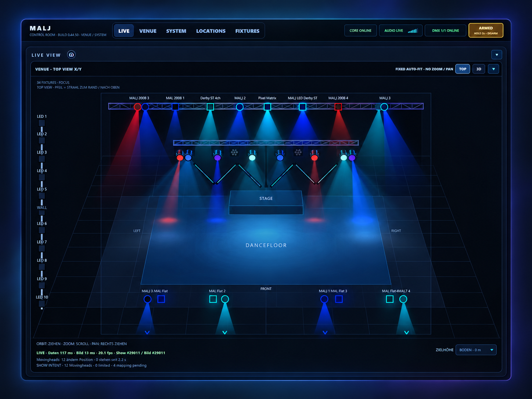532x399 pixels.
Task: Toggle the LED 5 square
Action: pos(42,196)
